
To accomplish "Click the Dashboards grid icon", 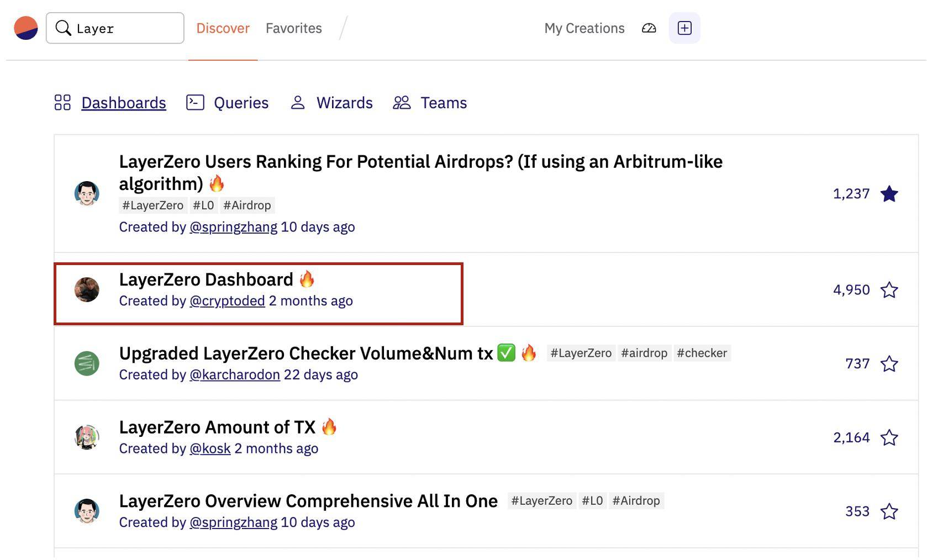I will (62, 103).
